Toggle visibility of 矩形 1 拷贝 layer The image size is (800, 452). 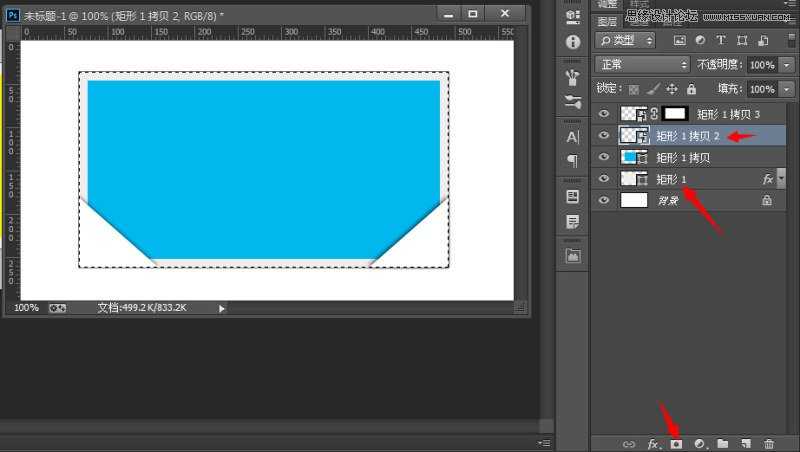pyautogui.click(x=603, y=157)
